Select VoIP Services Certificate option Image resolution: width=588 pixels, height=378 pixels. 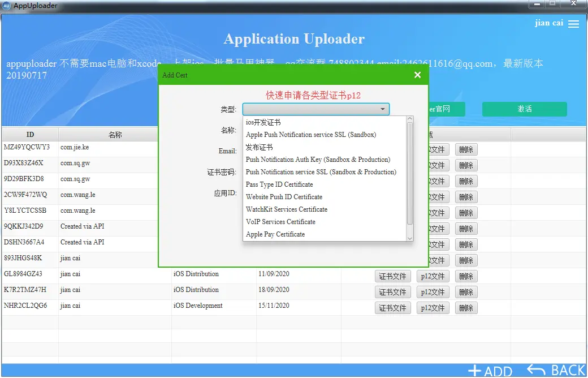click(x=325, y=221)
